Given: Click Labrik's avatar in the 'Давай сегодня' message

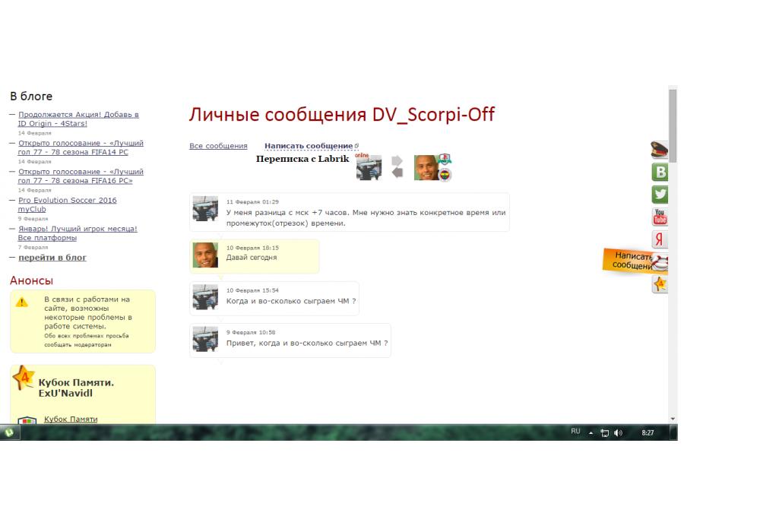Looking at the screenshot, I should [x=205, y=256].
